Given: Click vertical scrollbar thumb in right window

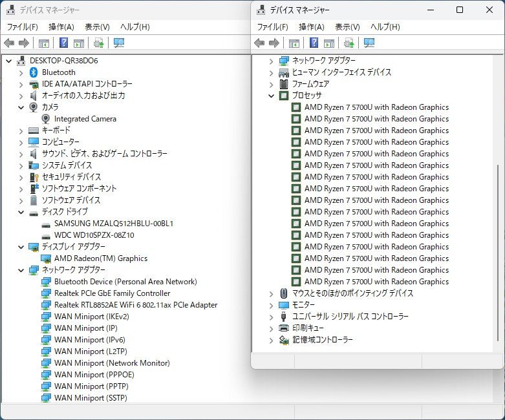Looking at the screenshot, I should click(498, 252).
